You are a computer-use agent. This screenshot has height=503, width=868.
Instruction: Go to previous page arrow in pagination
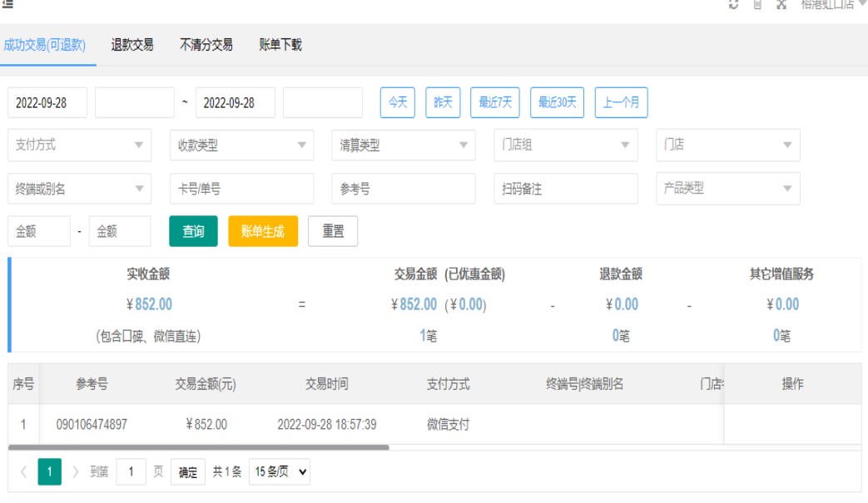tap(23, 472)
